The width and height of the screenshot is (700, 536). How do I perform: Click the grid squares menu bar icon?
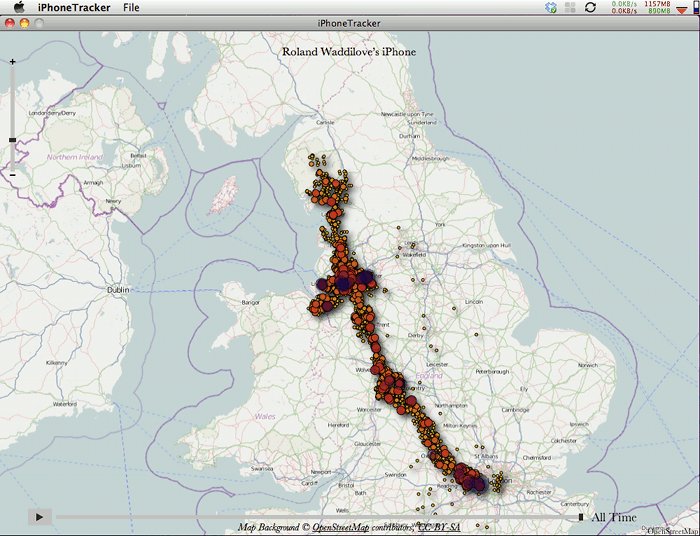pos(570,7)
